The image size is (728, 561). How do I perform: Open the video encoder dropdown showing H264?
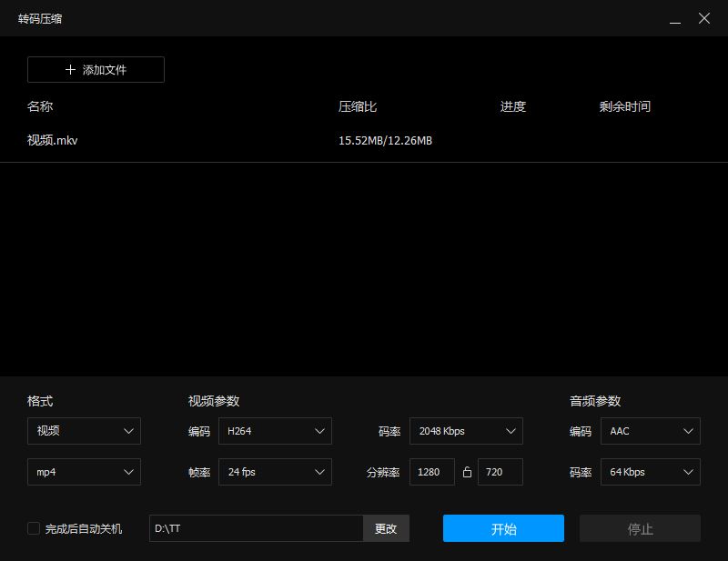coord(275,431)
